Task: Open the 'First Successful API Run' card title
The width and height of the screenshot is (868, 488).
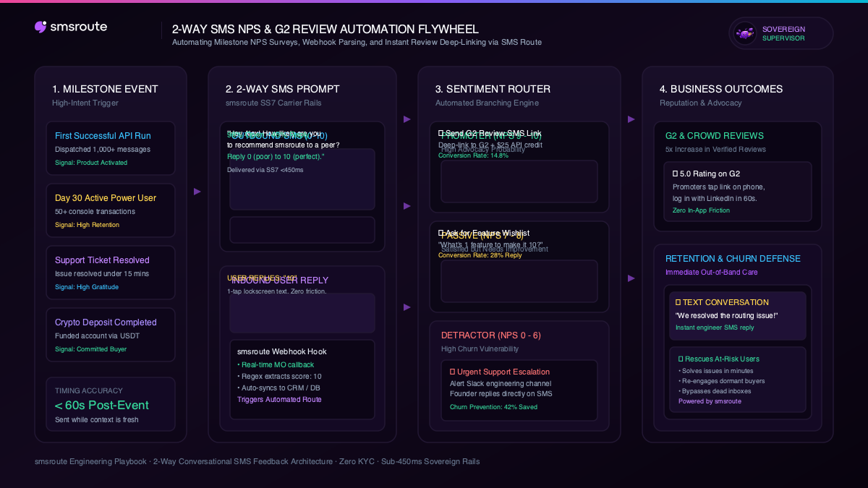Action: click(x=103, y=136)
